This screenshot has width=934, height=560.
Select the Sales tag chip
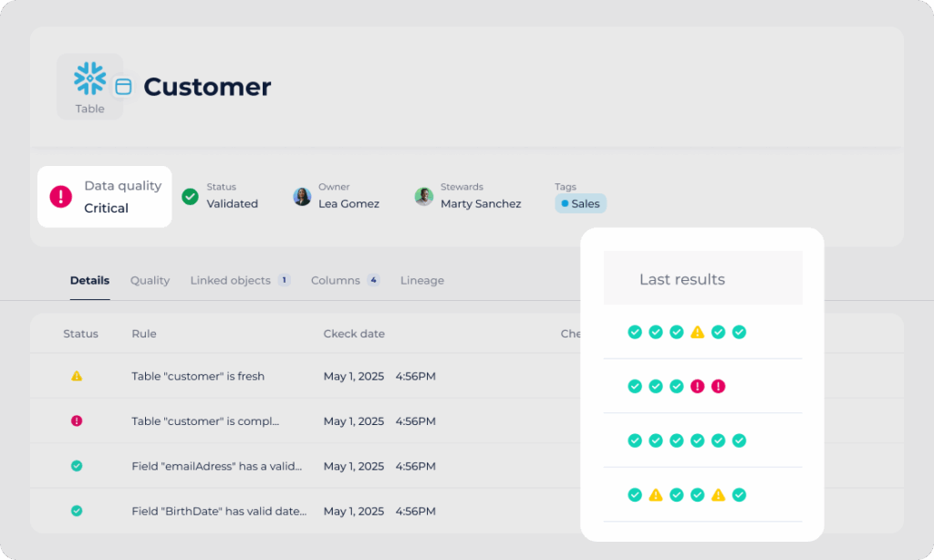580,203
